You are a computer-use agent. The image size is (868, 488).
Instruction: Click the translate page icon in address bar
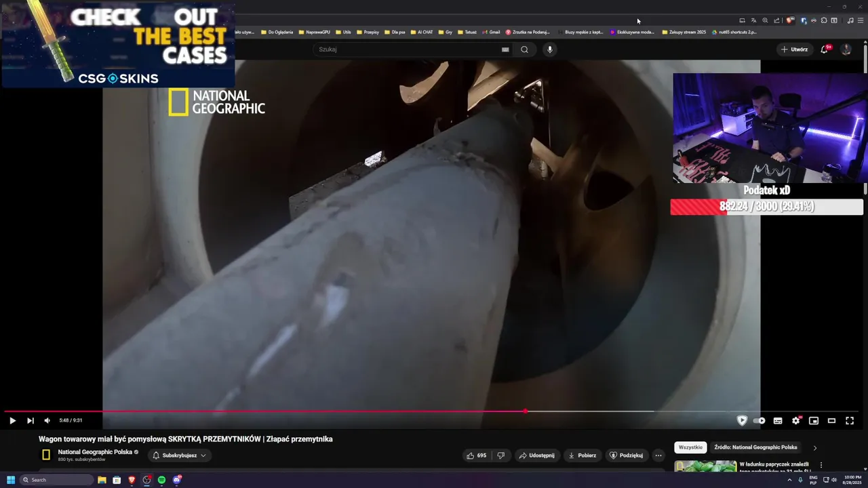[753, 20]
